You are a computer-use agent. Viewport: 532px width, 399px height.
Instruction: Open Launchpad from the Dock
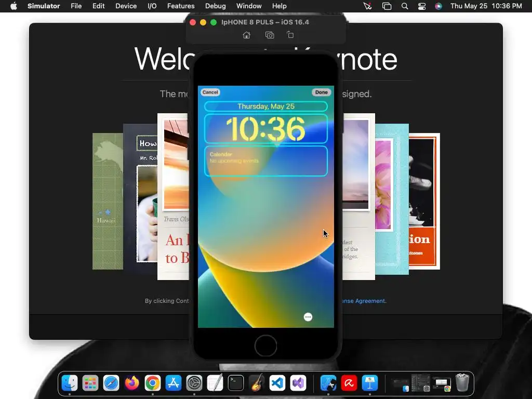tap(90, 383)
